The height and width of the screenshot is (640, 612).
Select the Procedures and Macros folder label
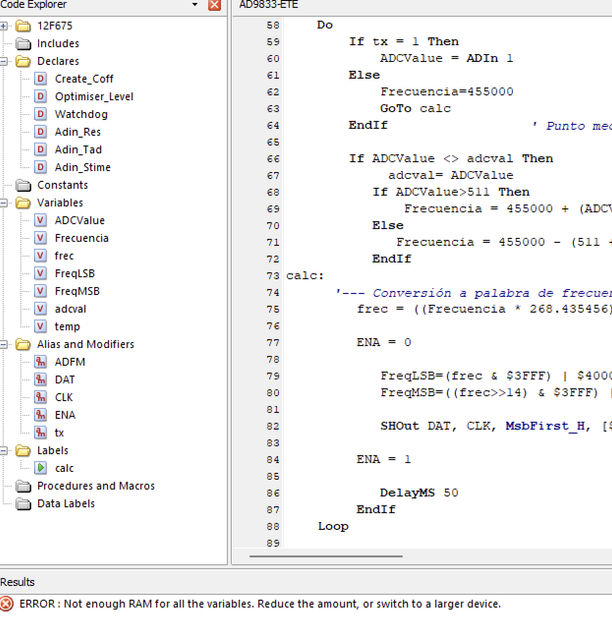pos(96,486)
